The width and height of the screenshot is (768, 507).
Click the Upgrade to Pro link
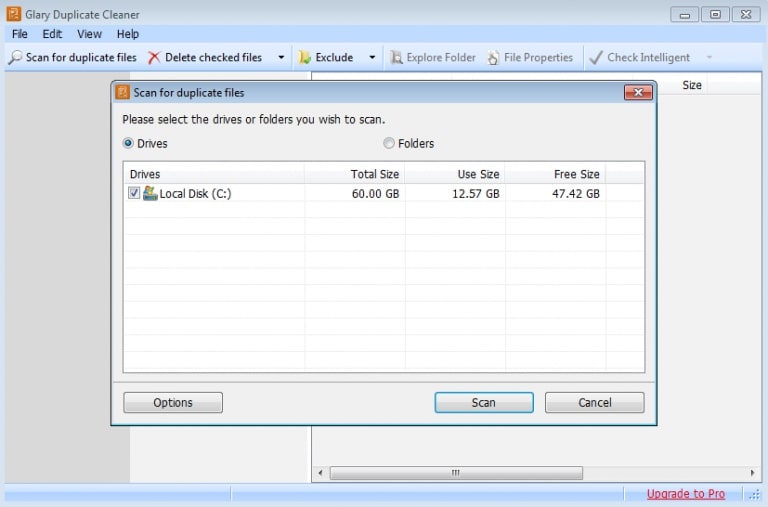tap(685, 494)
